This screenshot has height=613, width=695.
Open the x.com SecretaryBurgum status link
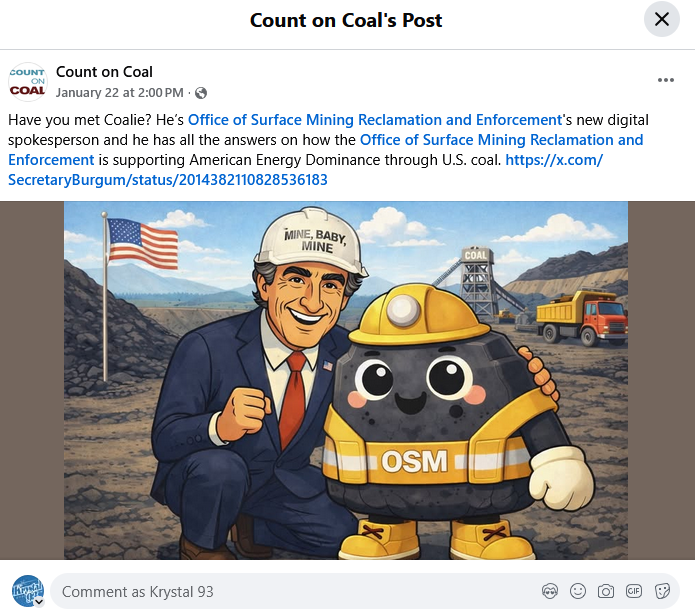coord(305,170)
